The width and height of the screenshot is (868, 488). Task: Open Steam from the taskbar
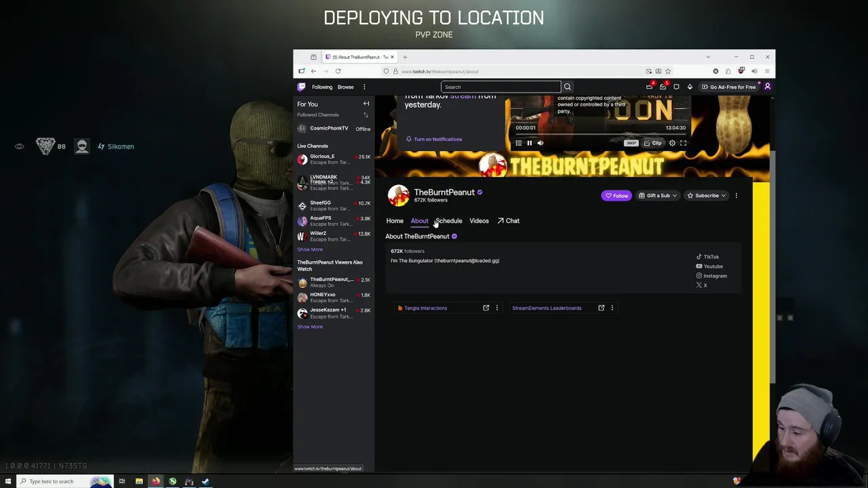click(205, 481)
